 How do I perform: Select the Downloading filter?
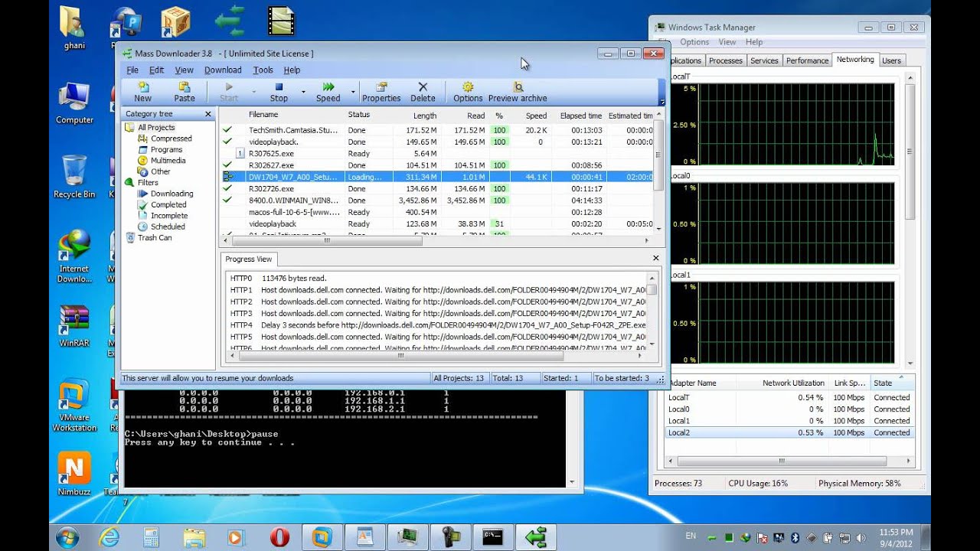coord(171,194)
